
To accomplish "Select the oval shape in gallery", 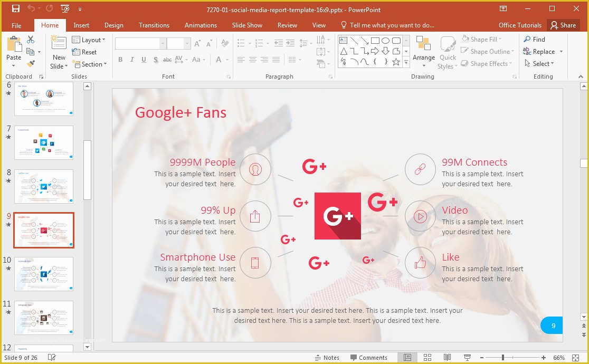I will (385, 40).
